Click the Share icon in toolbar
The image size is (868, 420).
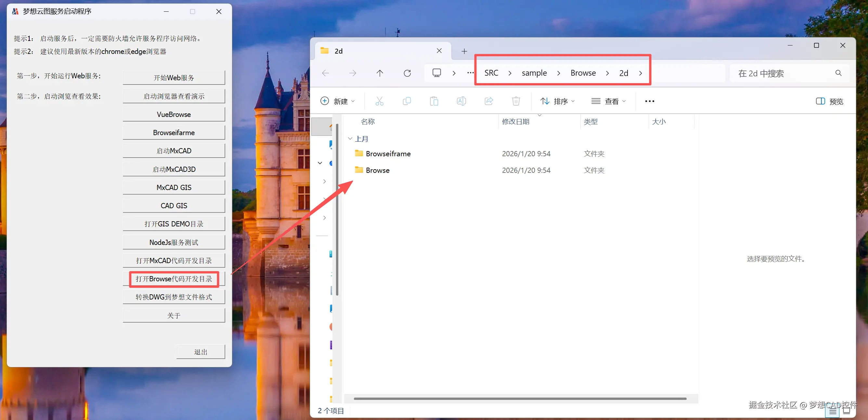click(x=488, y=101)
